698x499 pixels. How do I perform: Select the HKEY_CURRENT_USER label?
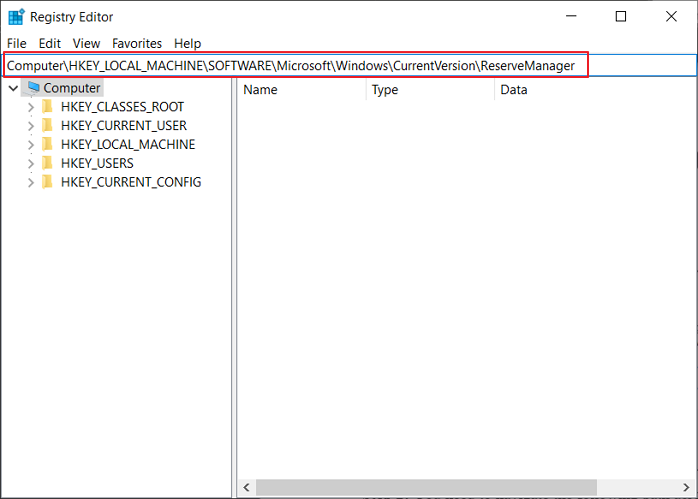click(124, 126)
